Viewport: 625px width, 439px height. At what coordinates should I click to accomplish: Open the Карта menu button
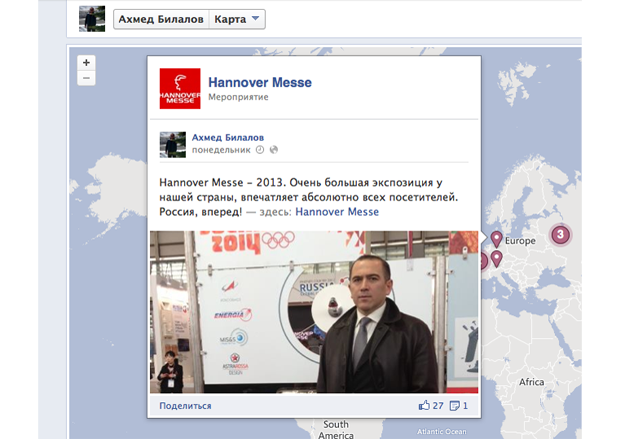pos(237,19)
